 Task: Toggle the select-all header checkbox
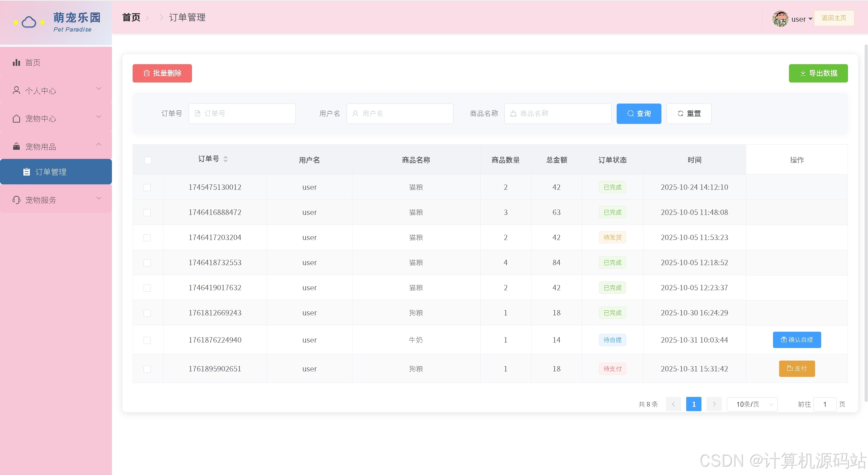click(x=148, y=160)
